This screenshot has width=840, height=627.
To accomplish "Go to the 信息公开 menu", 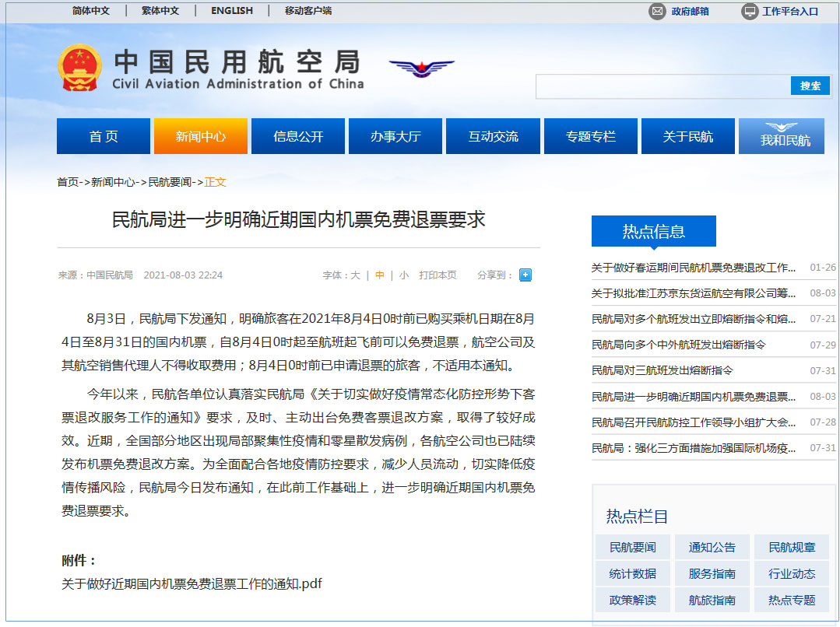I will coord(298,137).
